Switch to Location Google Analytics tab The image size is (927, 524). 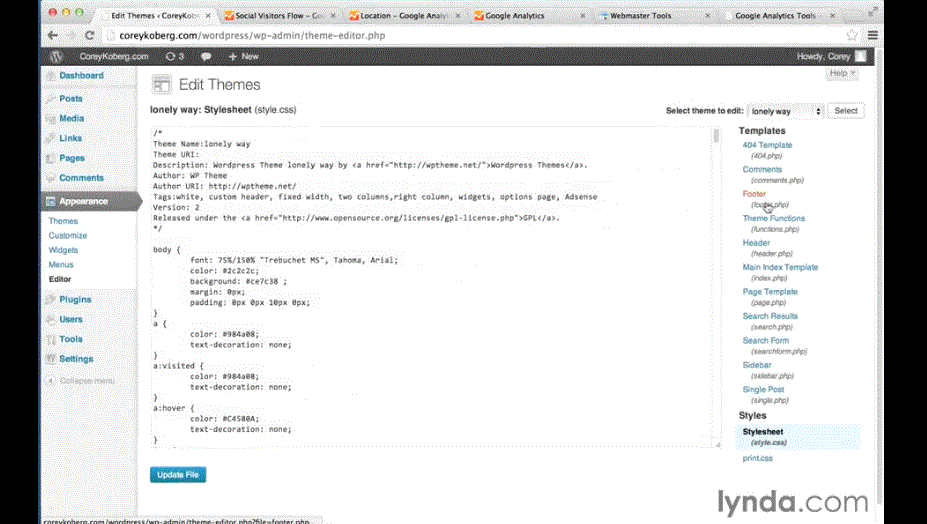[x=404, y=16]
